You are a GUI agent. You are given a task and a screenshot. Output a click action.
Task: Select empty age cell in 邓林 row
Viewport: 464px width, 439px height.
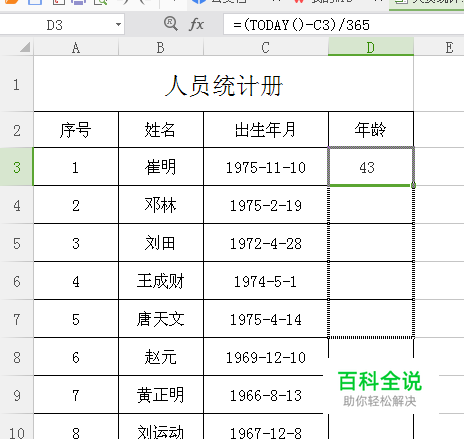[371, 205]
